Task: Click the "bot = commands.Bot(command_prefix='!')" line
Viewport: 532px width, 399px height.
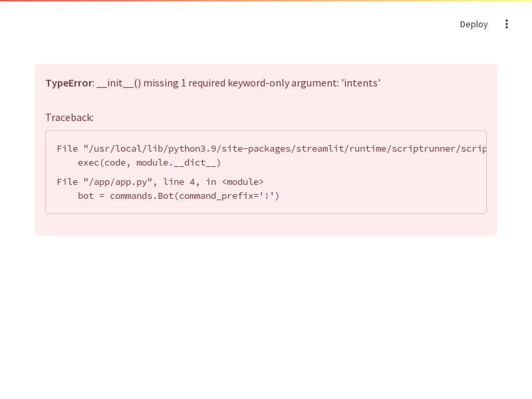Action: 178,196
